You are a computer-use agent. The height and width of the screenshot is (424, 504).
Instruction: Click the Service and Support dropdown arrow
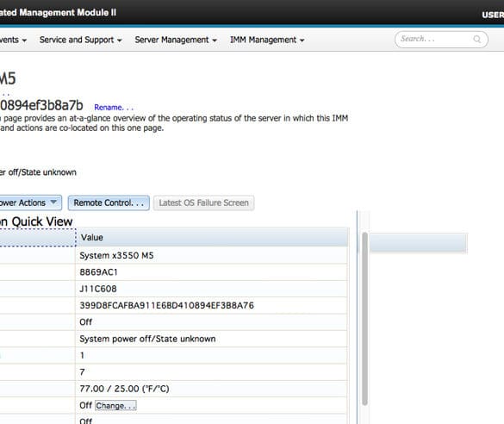click(119, 41)
